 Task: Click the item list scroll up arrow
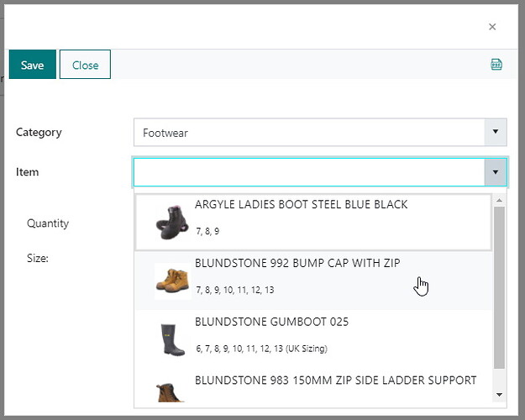pyautogui.click(x=499, y=200)
